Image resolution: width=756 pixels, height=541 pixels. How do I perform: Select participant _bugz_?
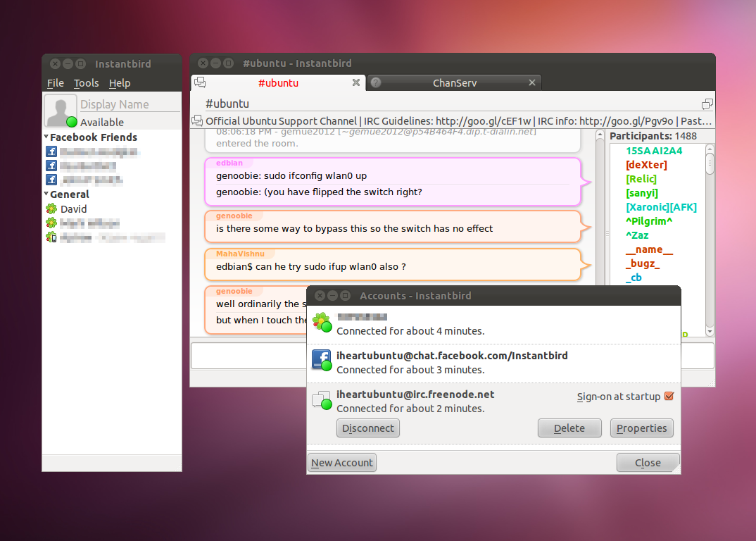pyautogui.click(x=642, y=263)
